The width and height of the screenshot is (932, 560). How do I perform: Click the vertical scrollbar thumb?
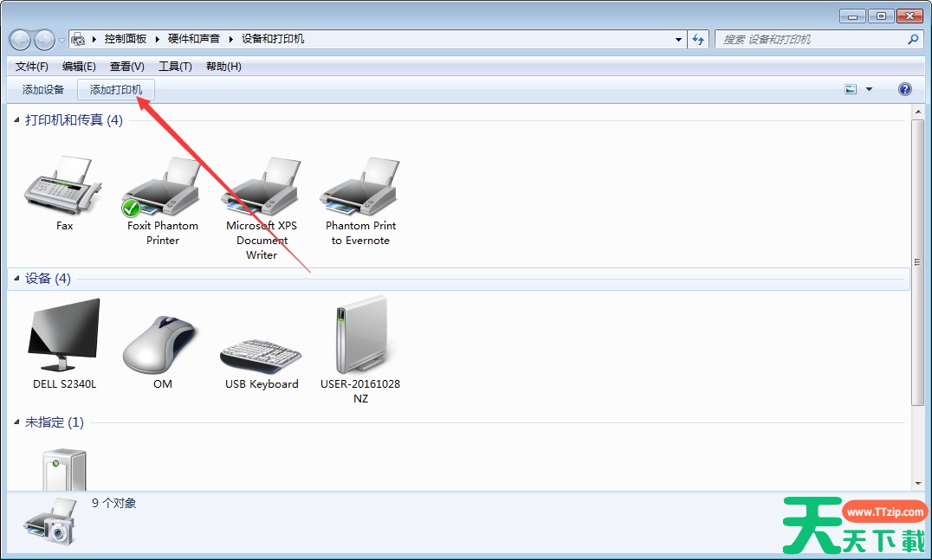(x=918, y=262)
